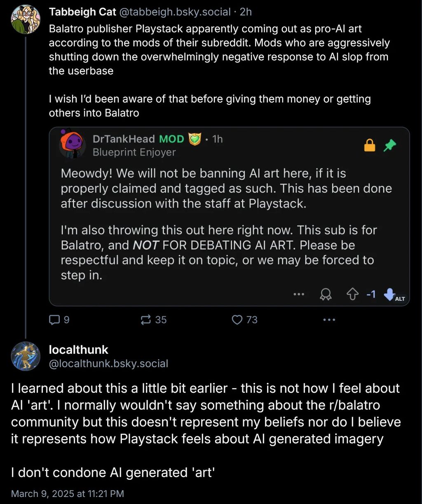Reply to Tabbeigh Cat's post
Viewport: 422px width, 504px height.
pos(55,320)
